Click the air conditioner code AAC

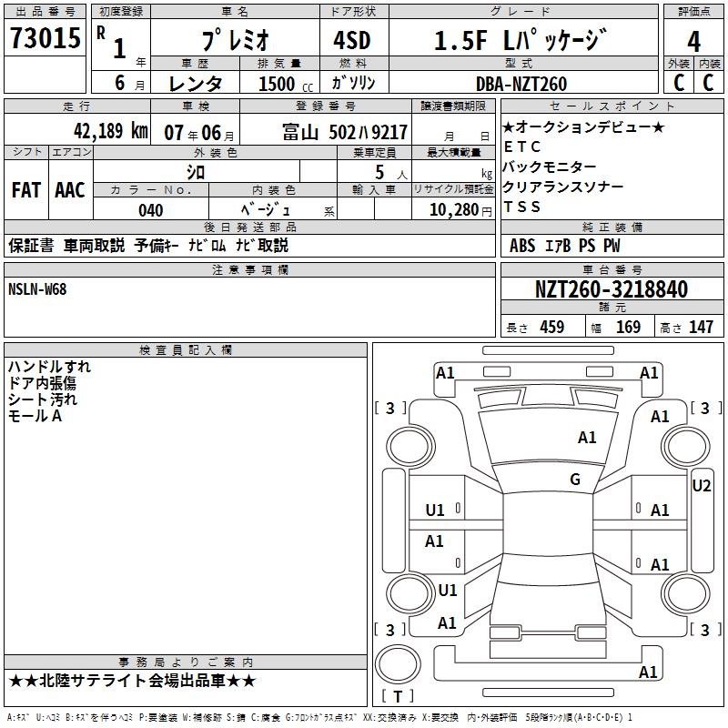point(70,190)
